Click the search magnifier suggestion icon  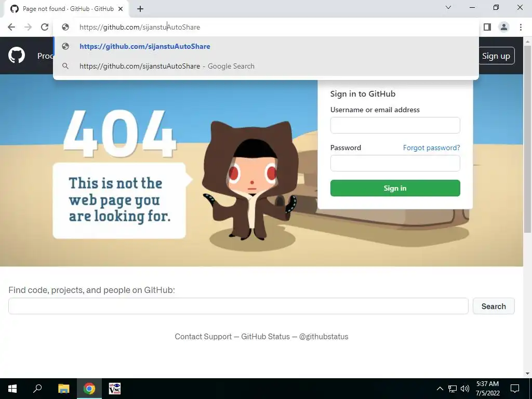pos(65,66)
